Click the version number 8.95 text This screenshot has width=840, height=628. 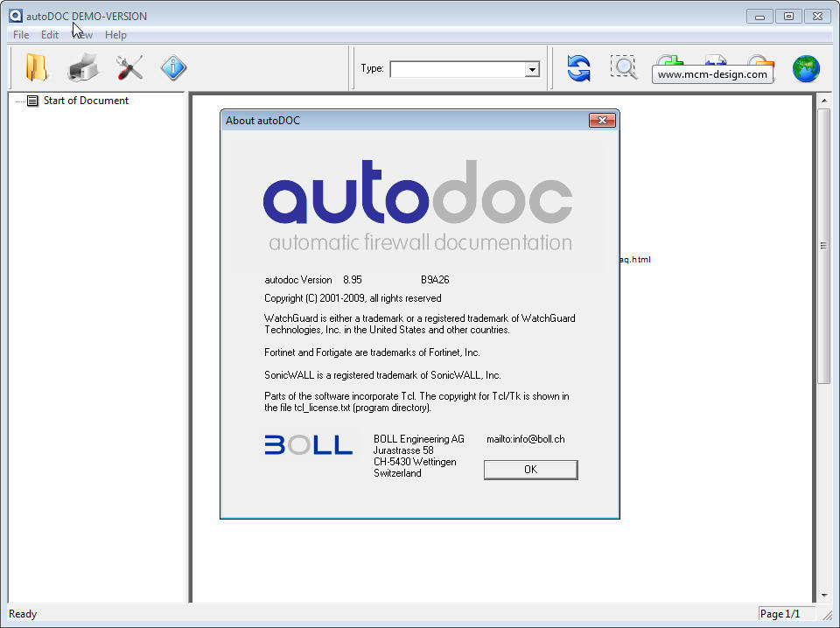(353, 280)
